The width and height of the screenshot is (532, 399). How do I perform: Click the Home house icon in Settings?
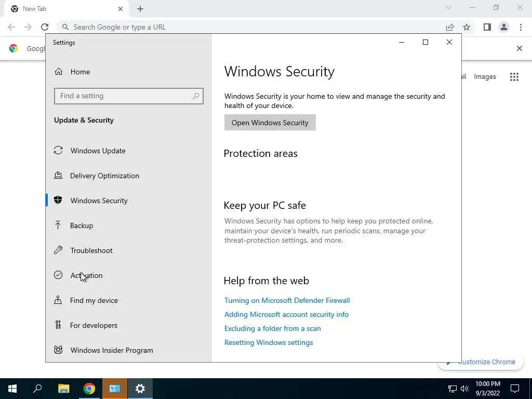tap(59, 72)
